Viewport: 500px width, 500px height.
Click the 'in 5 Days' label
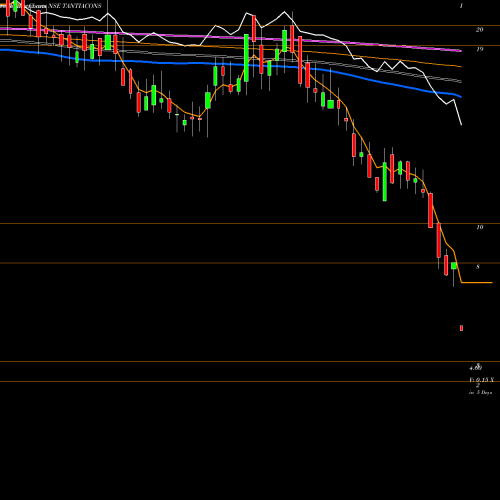[480, 393]
